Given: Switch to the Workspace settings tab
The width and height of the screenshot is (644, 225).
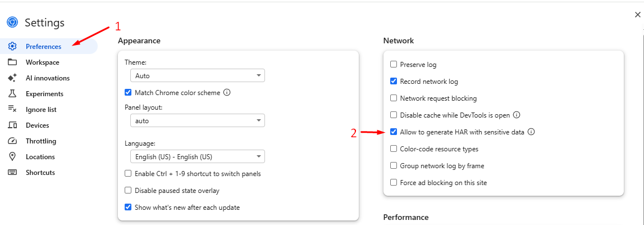Looking at the screenshot, I should click(42, 62).
